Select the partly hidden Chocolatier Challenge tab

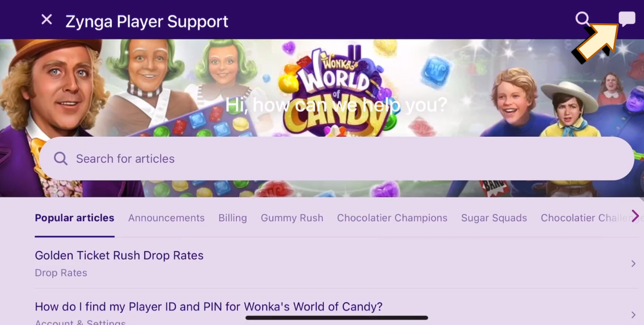pyautogui.click(x=585, y=218)
